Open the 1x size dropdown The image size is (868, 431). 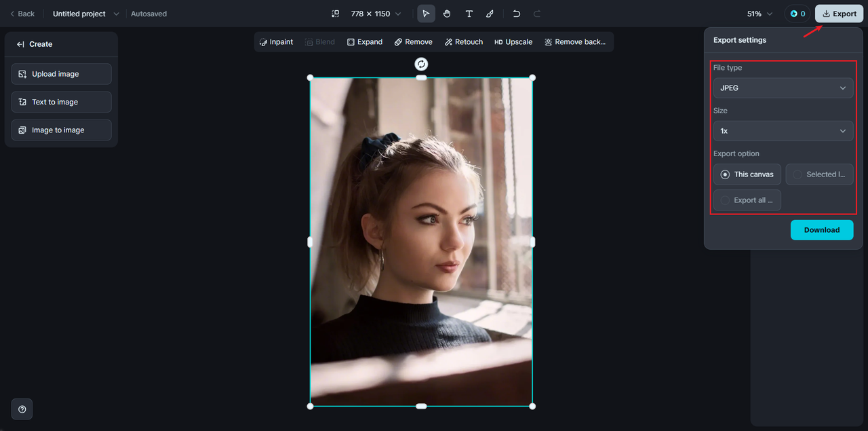783,131
